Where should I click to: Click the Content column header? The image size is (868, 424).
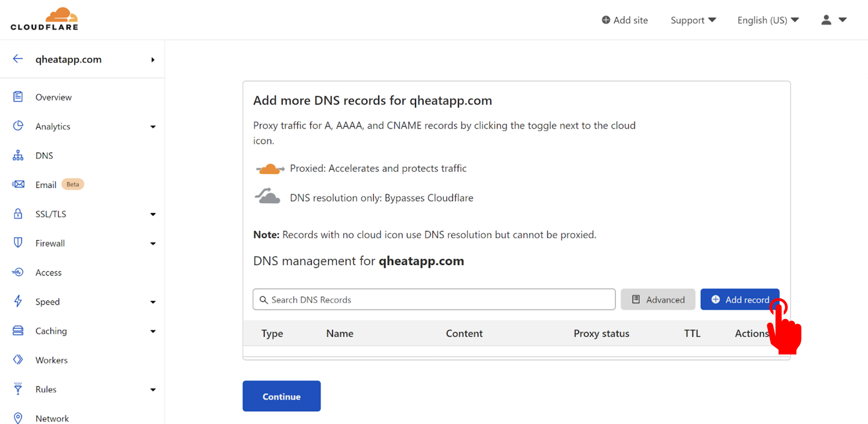click(464, 333)
